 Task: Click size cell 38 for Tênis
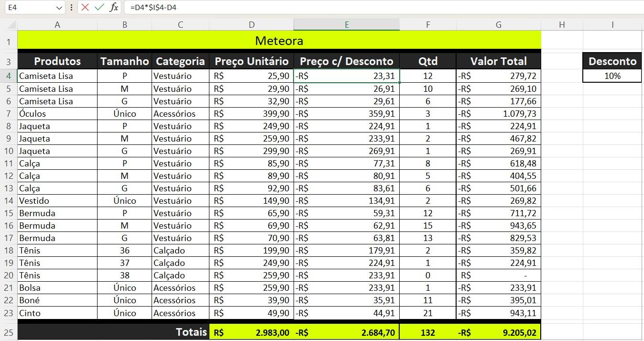coord(125,275)
